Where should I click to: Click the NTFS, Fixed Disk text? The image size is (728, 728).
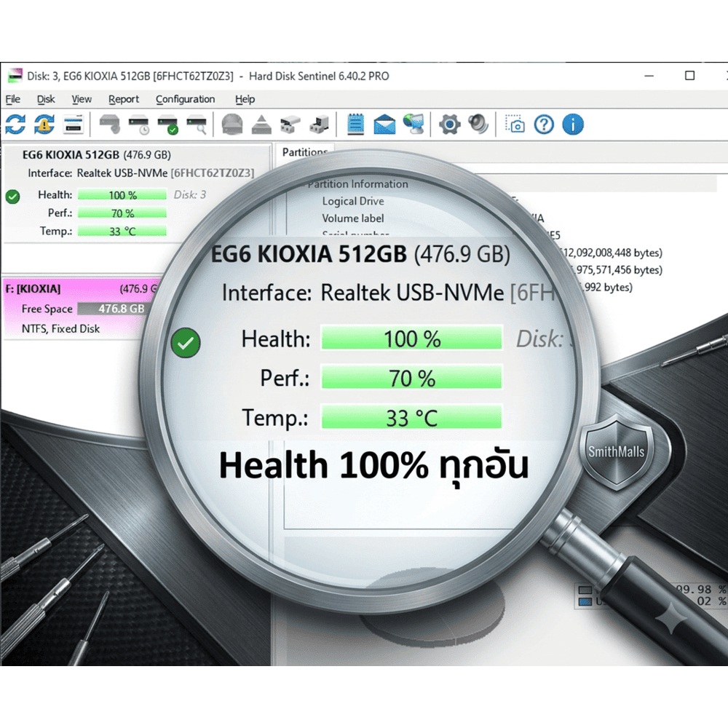tap(61, 329)
